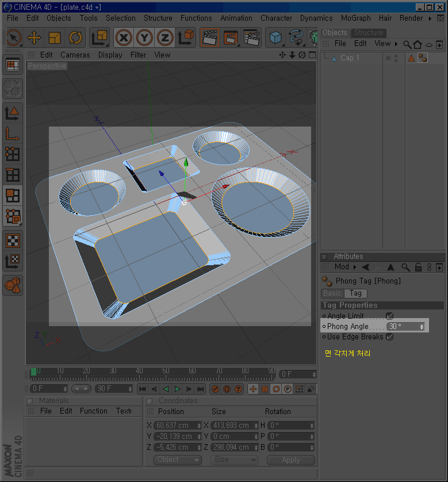
Task: Select Texture tool checker icon
Action: (13, 240)
